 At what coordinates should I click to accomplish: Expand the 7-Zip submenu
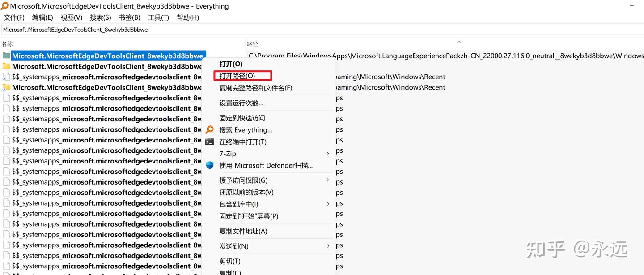pyautogui.click(x=328, y=154)
